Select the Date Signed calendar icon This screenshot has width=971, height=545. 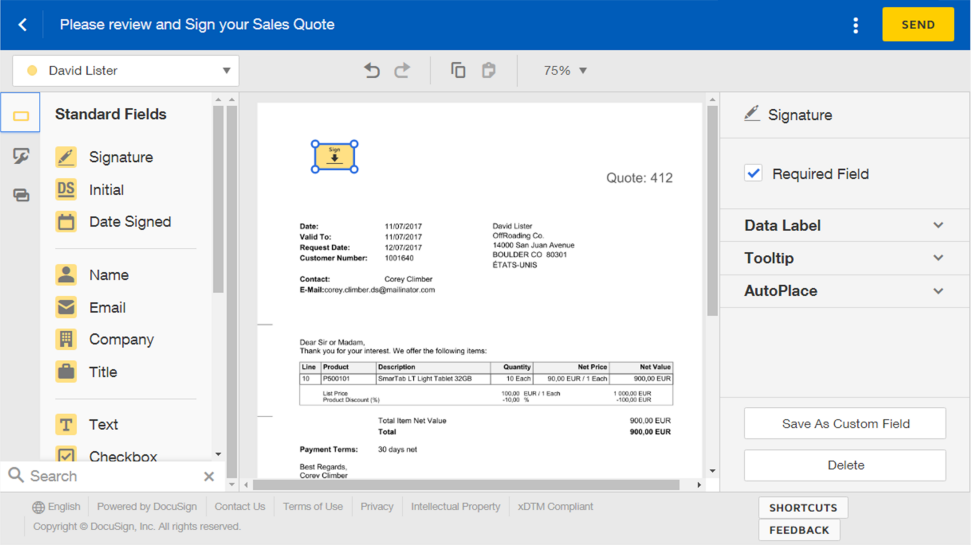coord(66,222)
